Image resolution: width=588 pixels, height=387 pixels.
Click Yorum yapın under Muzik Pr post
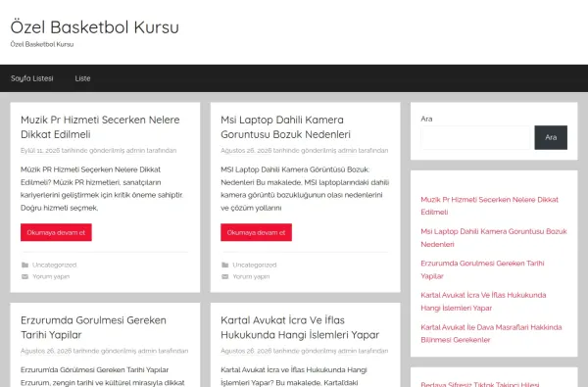51,276
